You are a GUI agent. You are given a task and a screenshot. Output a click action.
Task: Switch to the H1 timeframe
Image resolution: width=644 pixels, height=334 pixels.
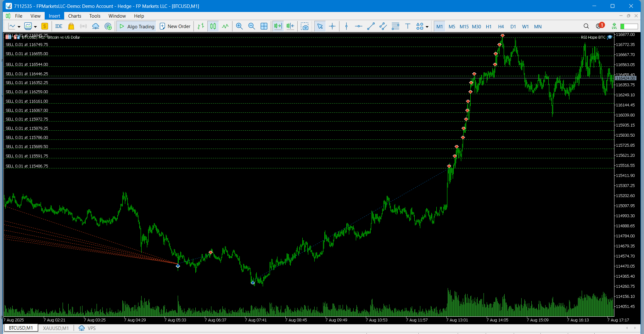489,26
